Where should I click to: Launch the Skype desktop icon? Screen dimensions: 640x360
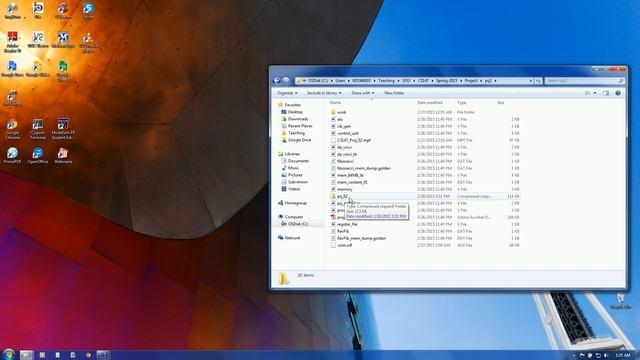[x=88, y=10]
